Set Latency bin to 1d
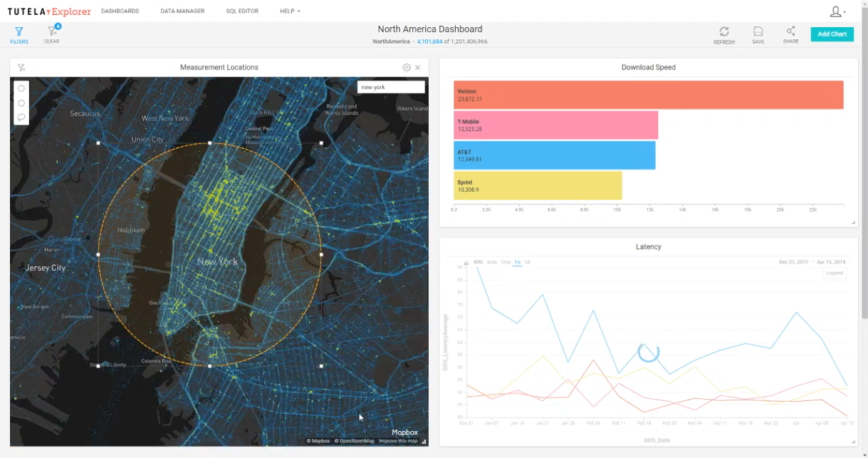 coord(528,262)
